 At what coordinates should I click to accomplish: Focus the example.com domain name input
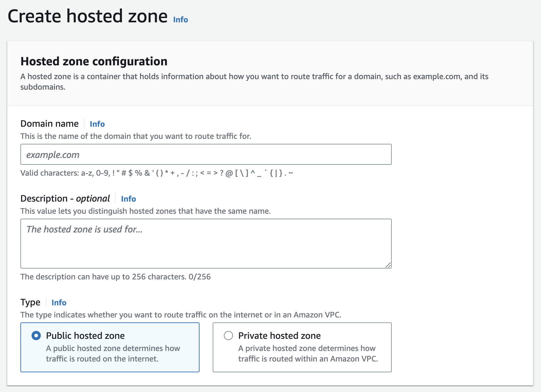pos(206,155)
